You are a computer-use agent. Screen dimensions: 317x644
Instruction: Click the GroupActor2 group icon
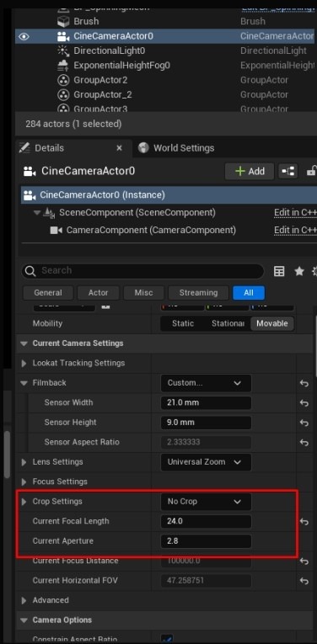(x=63, y=80)
